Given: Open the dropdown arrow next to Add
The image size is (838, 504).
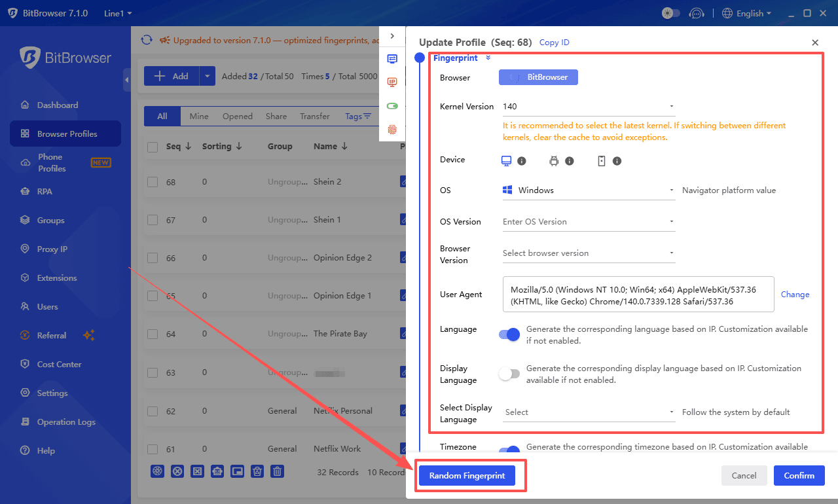Looking at the screenshot, I should tap(207, 76).
